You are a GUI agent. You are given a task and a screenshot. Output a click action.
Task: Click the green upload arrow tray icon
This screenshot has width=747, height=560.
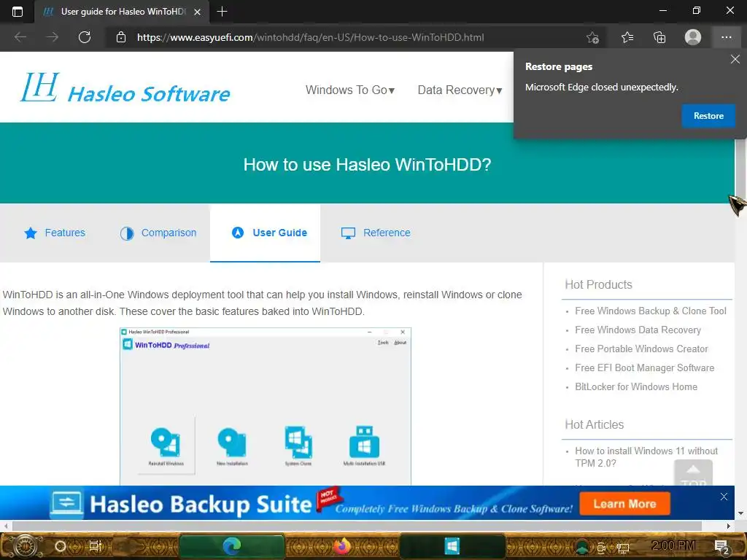(581, 548)
